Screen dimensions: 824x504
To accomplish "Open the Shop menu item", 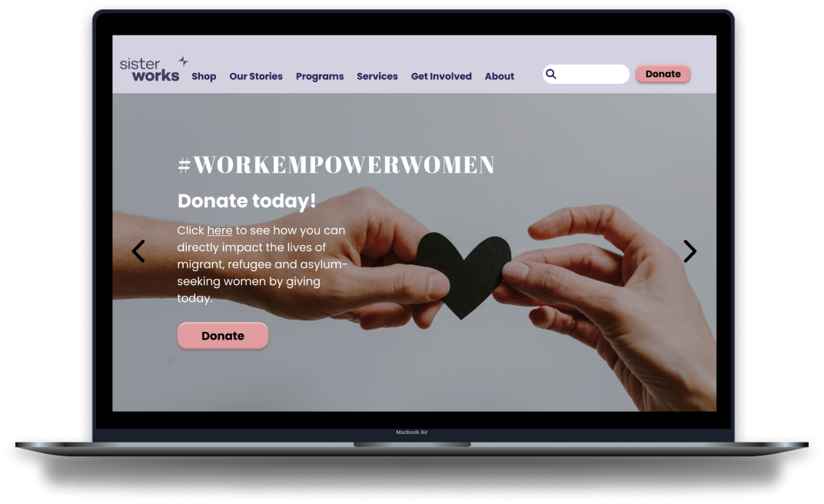I will (x=204, y=76).
